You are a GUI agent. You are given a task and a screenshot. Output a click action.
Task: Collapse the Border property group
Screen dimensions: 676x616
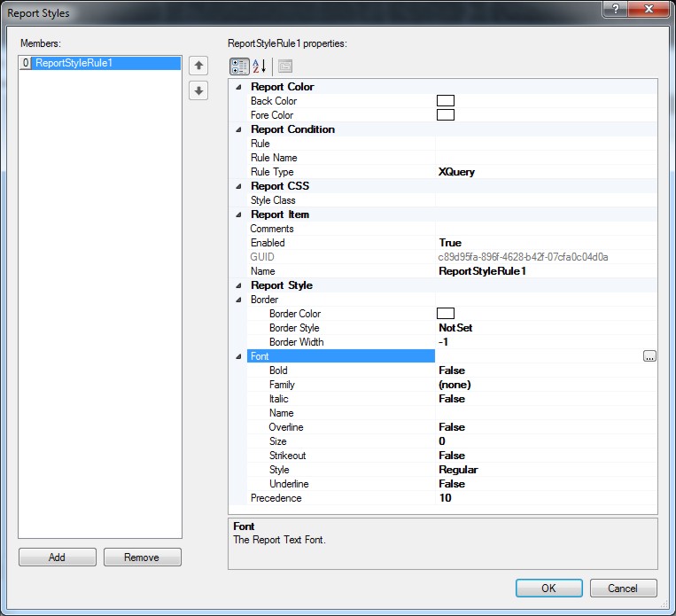[x=238, y=300]
